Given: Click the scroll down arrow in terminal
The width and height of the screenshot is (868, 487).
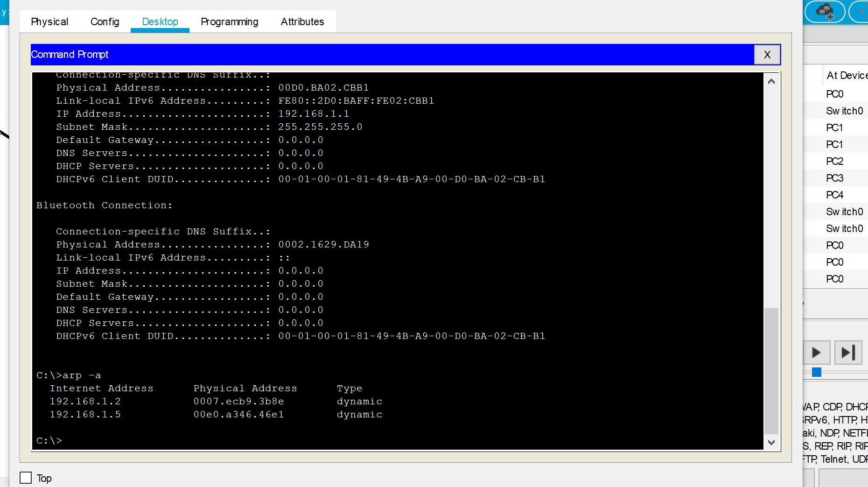Looking at the screenshot, I should click(x=771, y=442).
